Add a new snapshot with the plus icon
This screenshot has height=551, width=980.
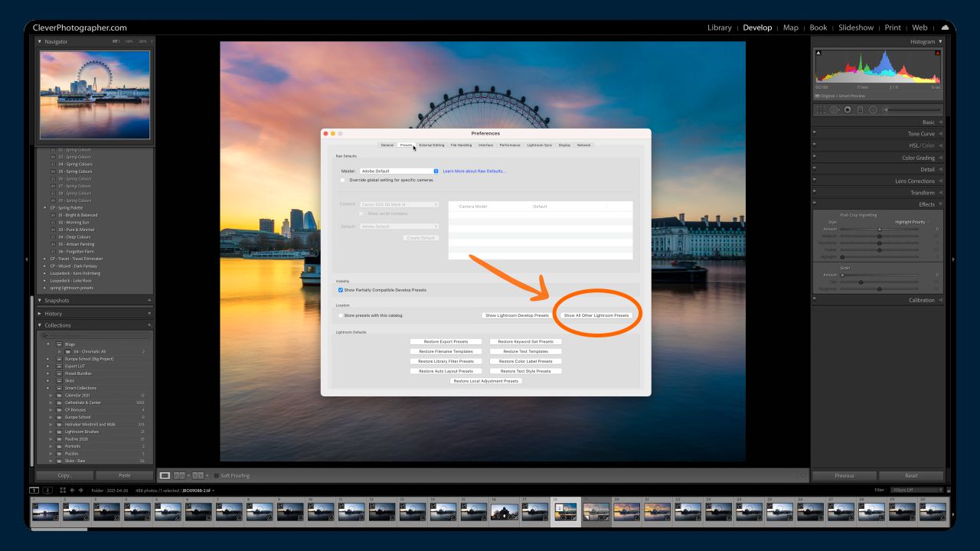click(x=149, y=301)
